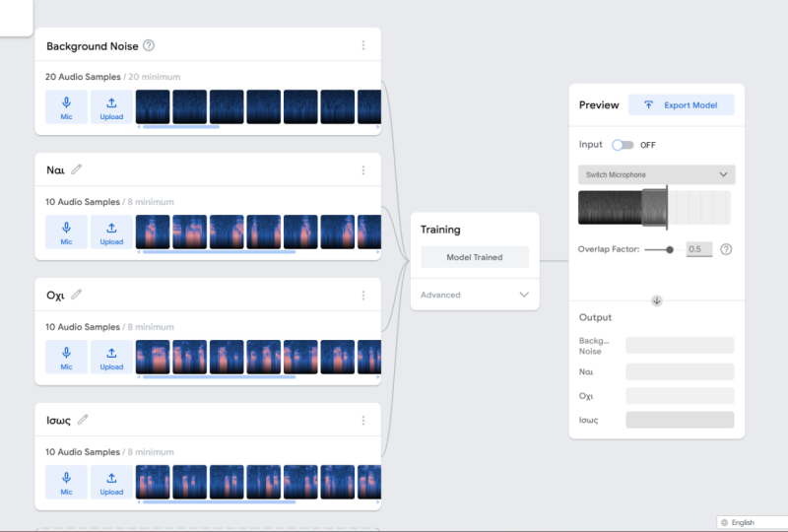Upload audio to Ναι class
The image size is (788, 532).
click(x=111, y=232)
